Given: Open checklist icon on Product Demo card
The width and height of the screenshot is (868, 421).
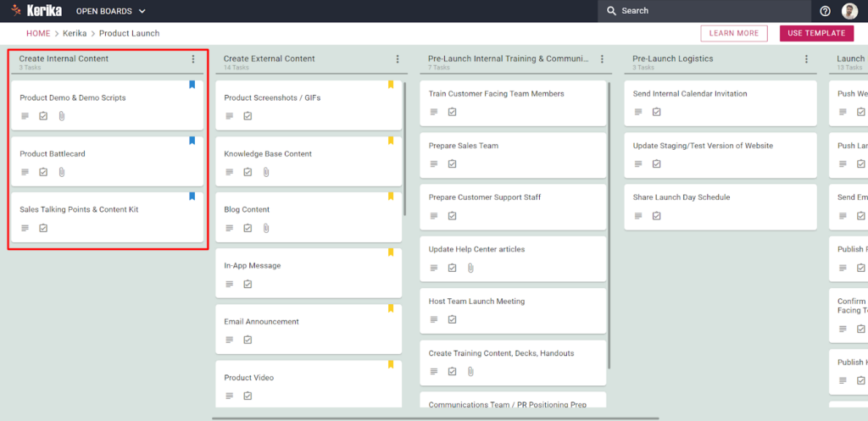Looking at the screenshot, I should 43,116.
